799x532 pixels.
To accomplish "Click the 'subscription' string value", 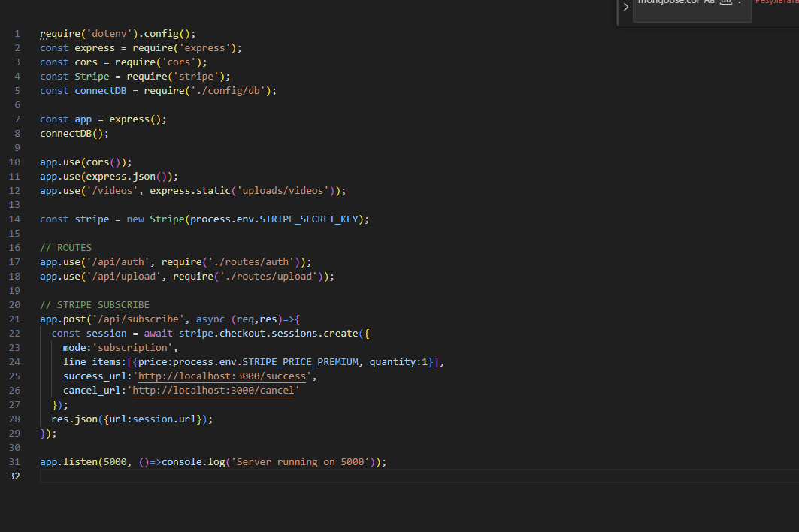I will click(132, 348).
